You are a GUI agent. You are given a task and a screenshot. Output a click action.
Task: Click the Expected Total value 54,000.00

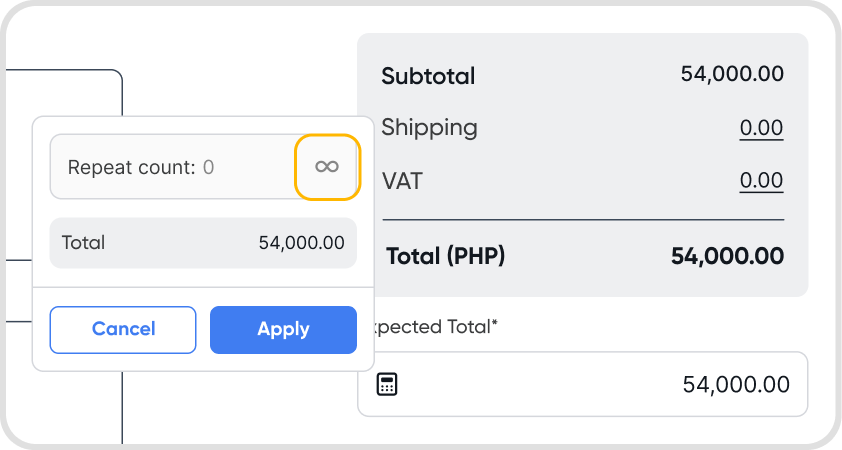coord(735,385)
